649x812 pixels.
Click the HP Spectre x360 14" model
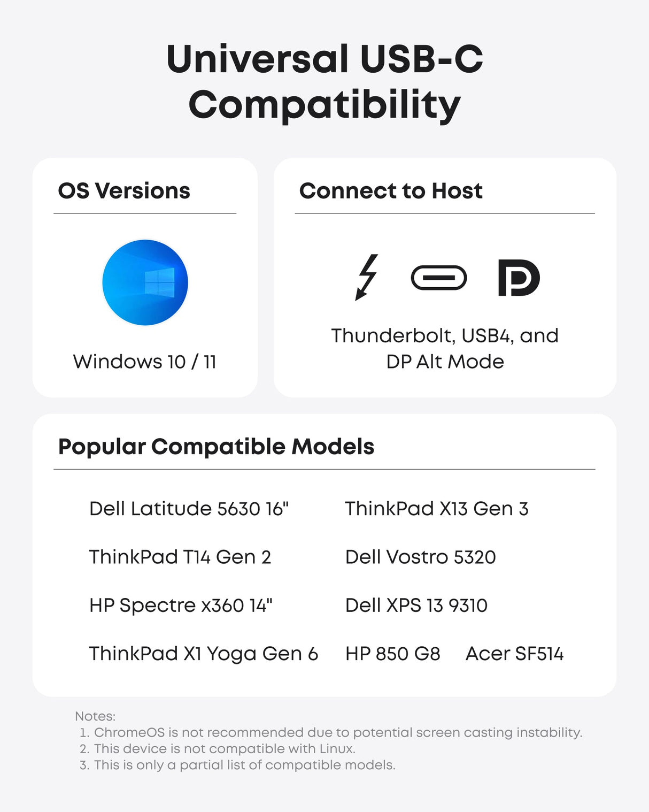pyautogui.click(x=181, y=606)
